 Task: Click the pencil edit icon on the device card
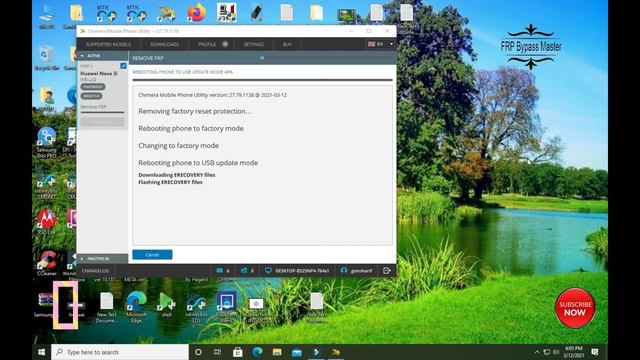(x=123, y=66)
